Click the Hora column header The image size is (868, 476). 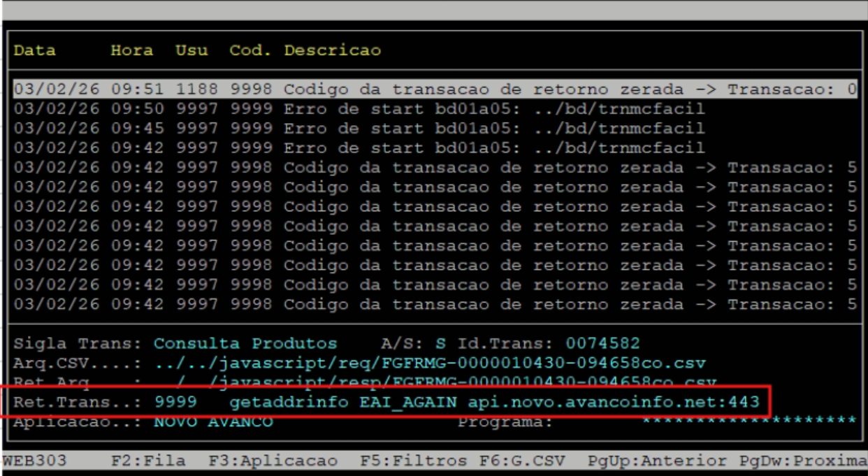pos(133,51)
